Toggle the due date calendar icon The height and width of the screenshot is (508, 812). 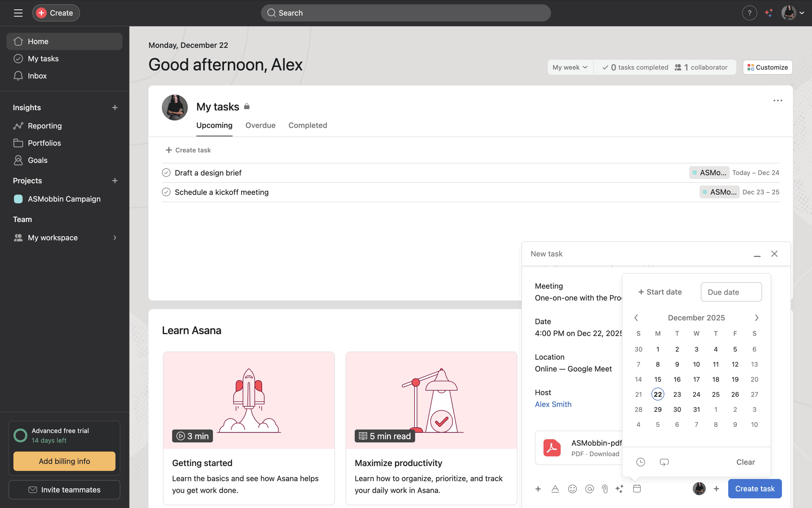click(637, 489)
